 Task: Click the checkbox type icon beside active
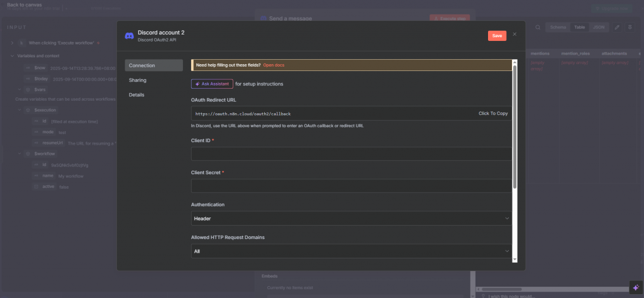click(36, 187)
